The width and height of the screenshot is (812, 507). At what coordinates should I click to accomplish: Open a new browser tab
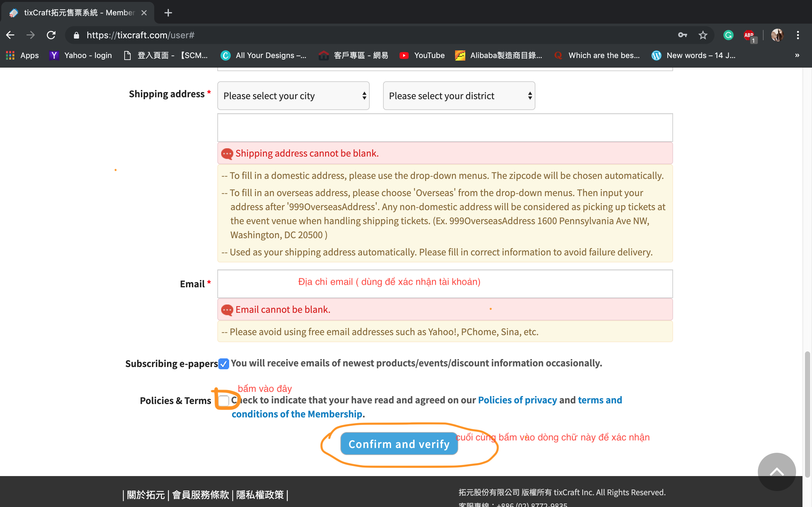[x=168, y=13]
